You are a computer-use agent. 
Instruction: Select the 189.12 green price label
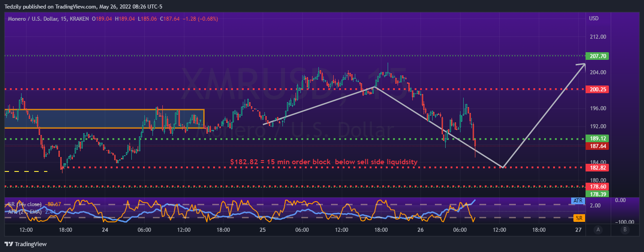tap(597, 139)
